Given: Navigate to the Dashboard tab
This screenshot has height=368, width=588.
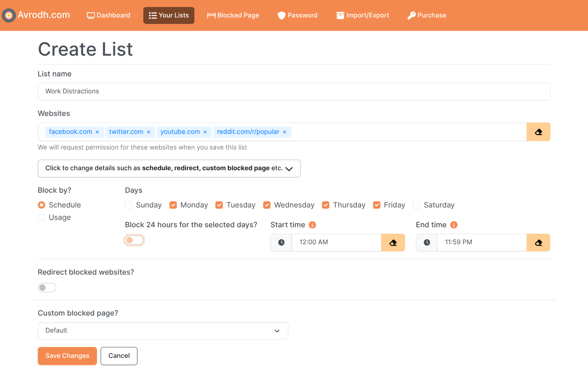Looking at the screenshot, I should tap(108, 15).
